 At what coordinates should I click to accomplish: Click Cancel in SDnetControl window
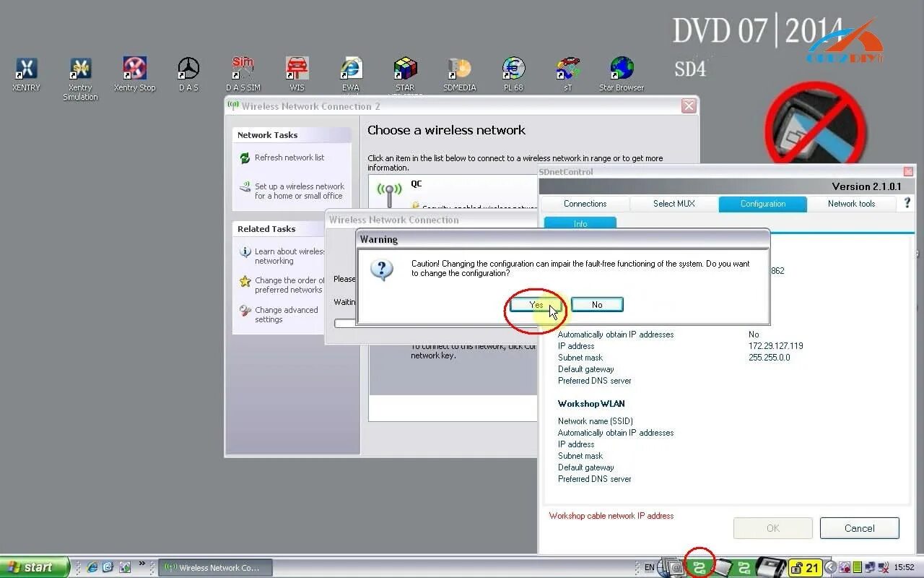pos(859,528)
